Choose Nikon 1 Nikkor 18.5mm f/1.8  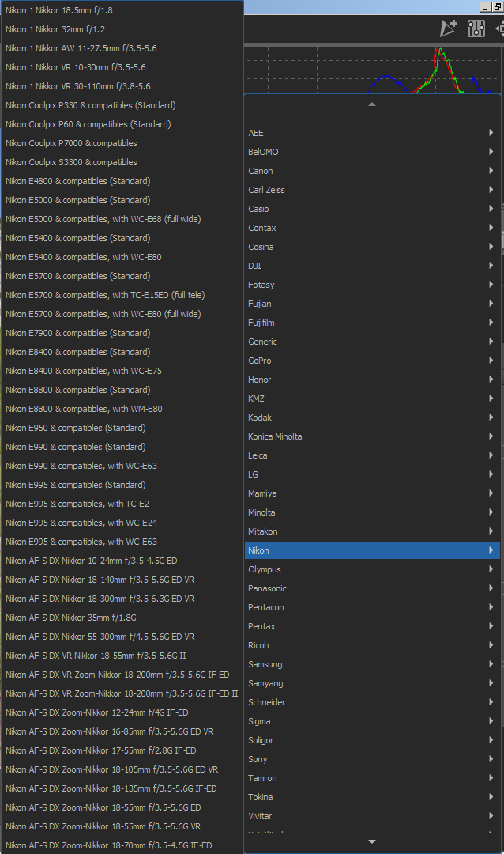point(122,10)
